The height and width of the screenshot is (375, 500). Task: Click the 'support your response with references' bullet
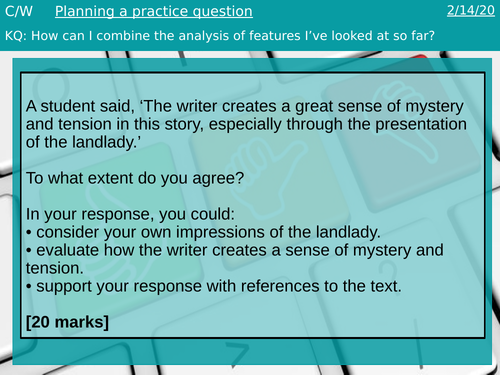tap(214, 286)
